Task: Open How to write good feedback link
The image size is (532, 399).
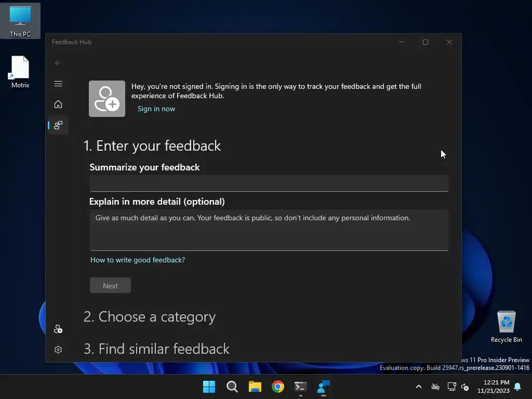Action: coord(137,260)
